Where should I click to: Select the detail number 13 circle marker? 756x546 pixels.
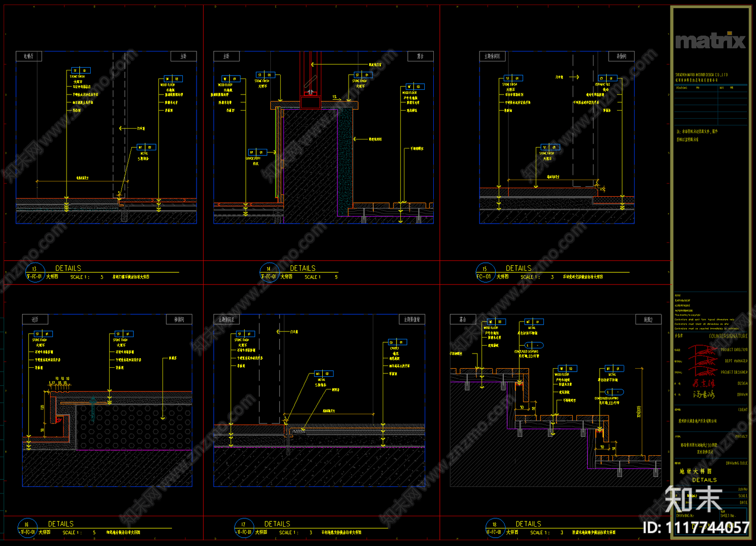pos(34,273)
